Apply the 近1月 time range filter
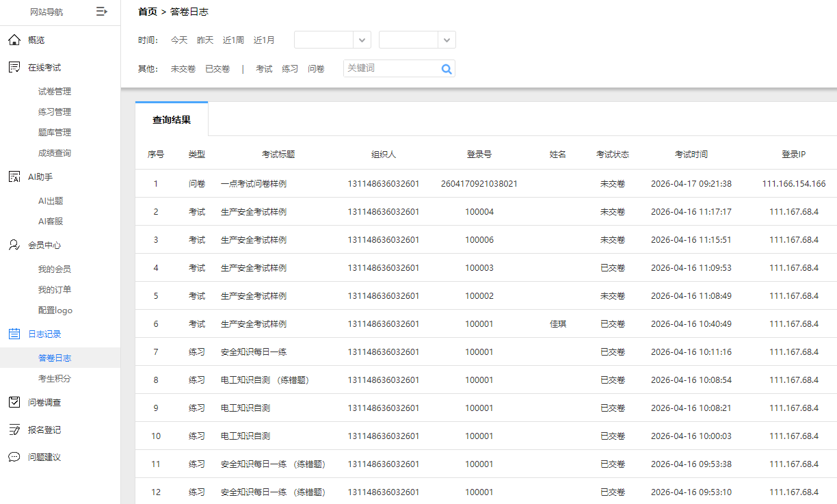 coord(264,40)
